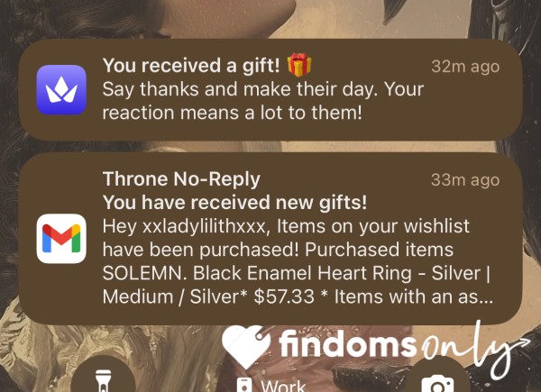Tap the Gmail app icon
The height and width of the screenshot is (392, 541).
[x=61, y=239]
